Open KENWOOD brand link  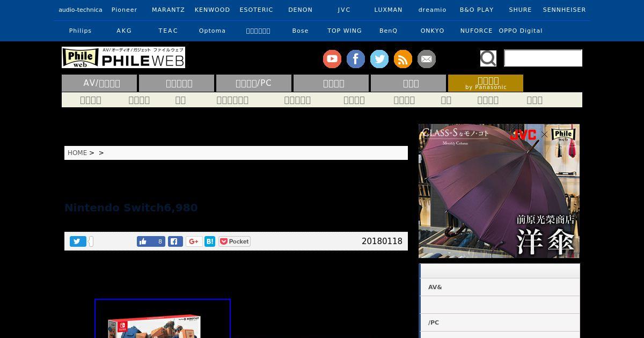point(213,10)
